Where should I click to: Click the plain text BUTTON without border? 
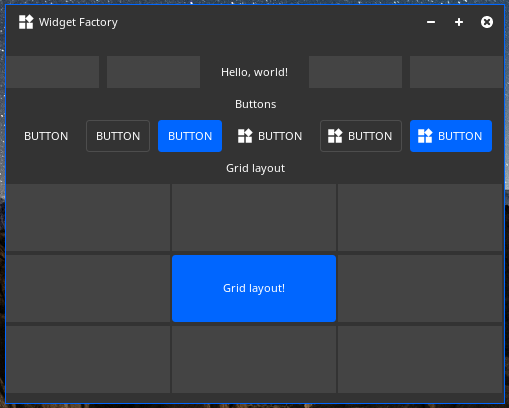point(46,136)
